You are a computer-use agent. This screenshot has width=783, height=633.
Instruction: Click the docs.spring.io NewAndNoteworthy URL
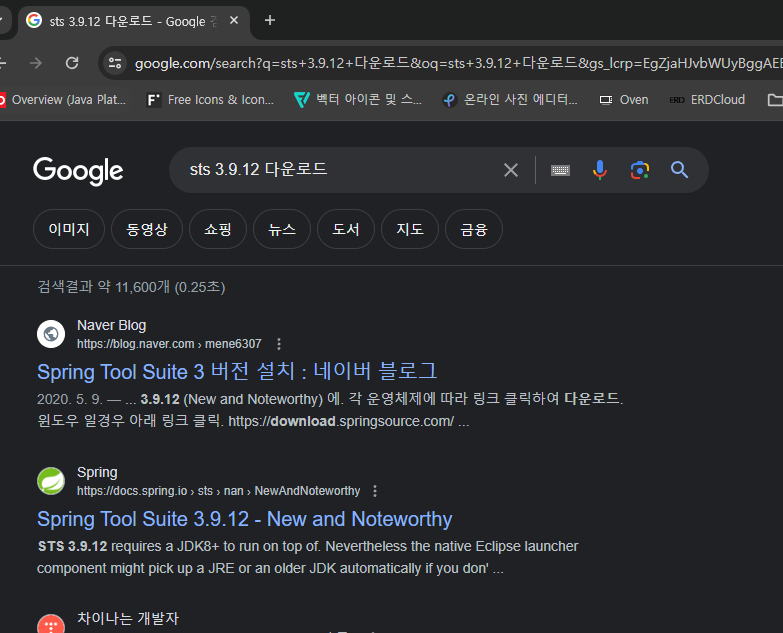[218, 491]
